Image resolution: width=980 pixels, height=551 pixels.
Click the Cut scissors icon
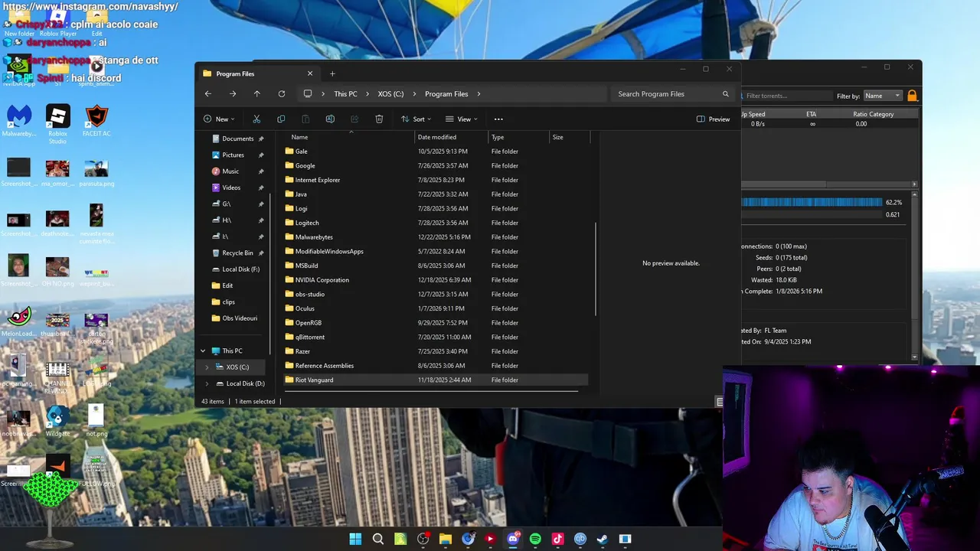click(x=256, y=119)
